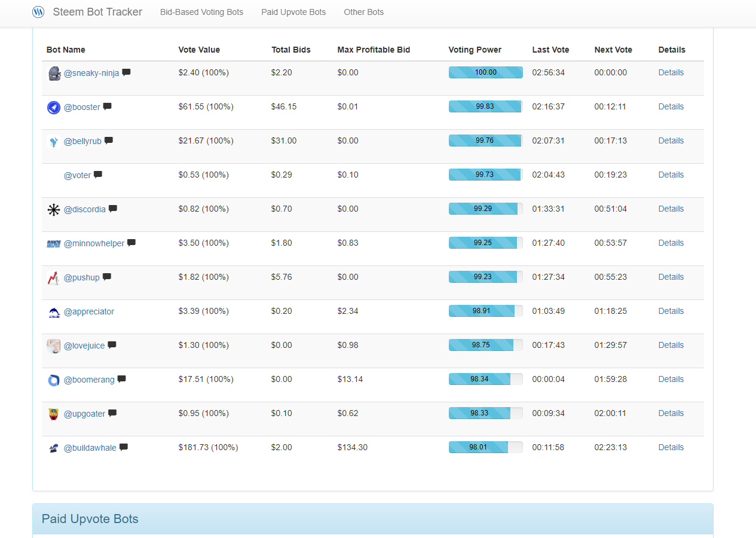Click the @appreciator avatar icon
Viewport: 756px width, 538px height.
pyautogui.click(x=54, y=312)
